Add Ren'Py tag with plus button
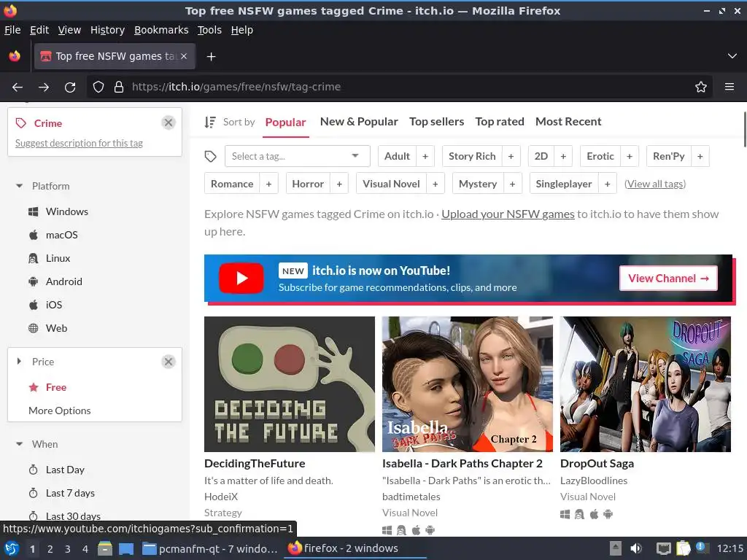 click(x=700, y=156)
